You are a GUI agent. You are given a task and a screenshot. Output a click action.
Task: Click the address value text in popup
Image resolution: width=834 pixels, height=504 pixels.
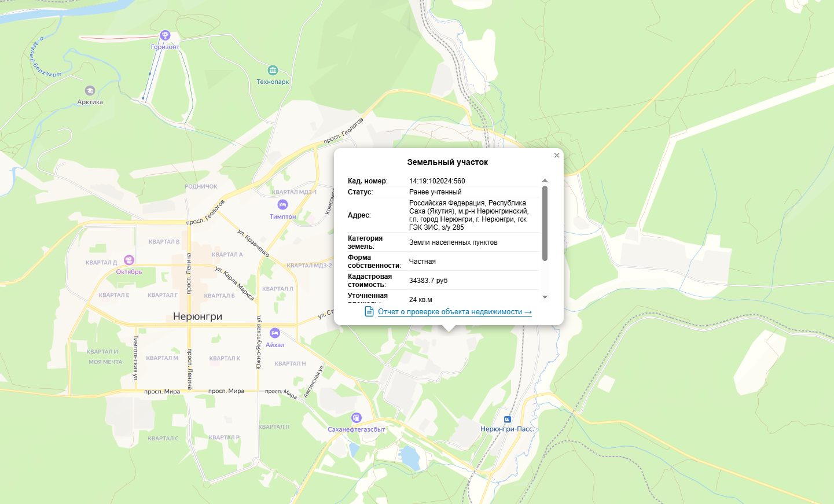click(x=468, y=215)
